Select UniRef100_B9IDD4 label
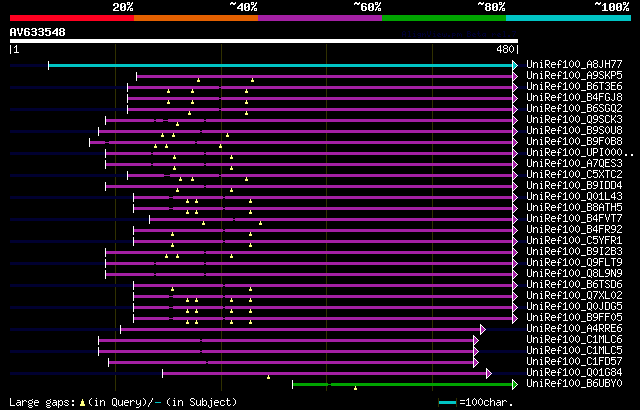 pos(574,186)
